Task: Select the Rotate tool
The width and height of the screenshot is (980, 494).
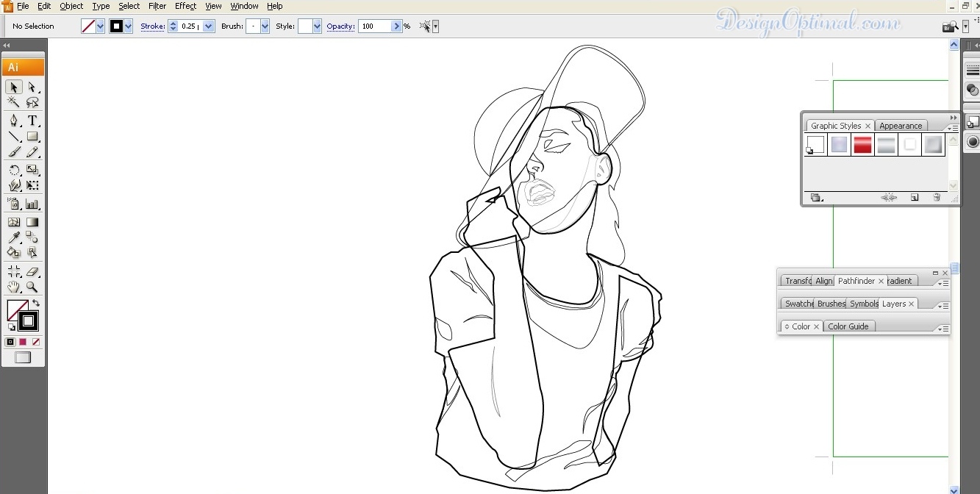Action: coord(14,170)
